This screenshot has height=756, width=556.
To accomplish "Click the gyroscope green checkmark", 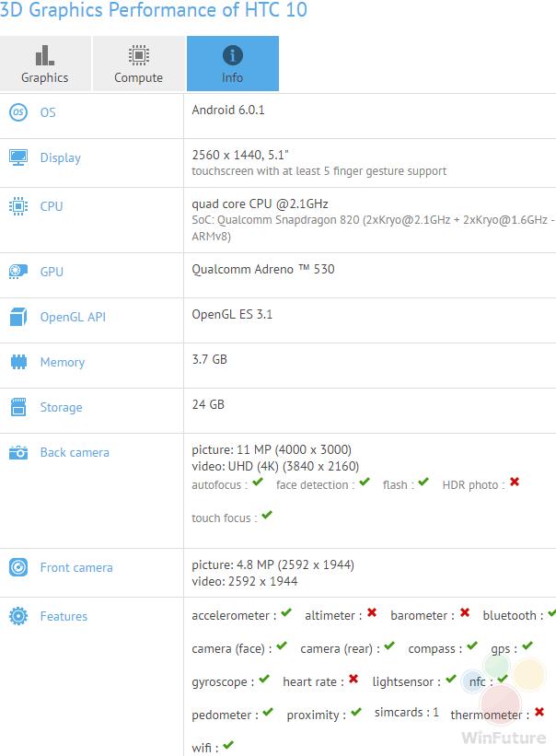I will tap(264, 679).
